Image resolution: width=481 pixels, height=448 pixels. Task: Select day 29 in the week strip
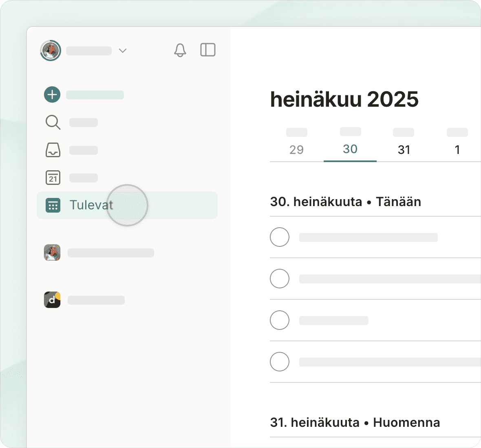click(x=296, y=149)
